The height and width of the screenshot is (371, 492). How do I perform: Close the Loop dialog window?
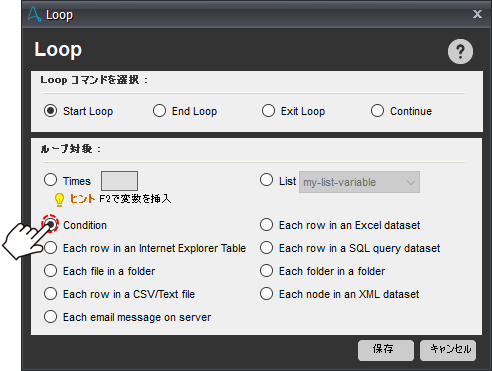pos(477,14)
